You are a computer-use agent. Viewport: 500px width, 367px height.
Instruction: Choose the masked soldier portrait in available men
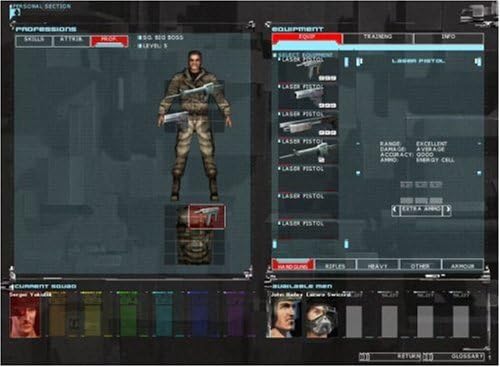[x=321, y=317]
